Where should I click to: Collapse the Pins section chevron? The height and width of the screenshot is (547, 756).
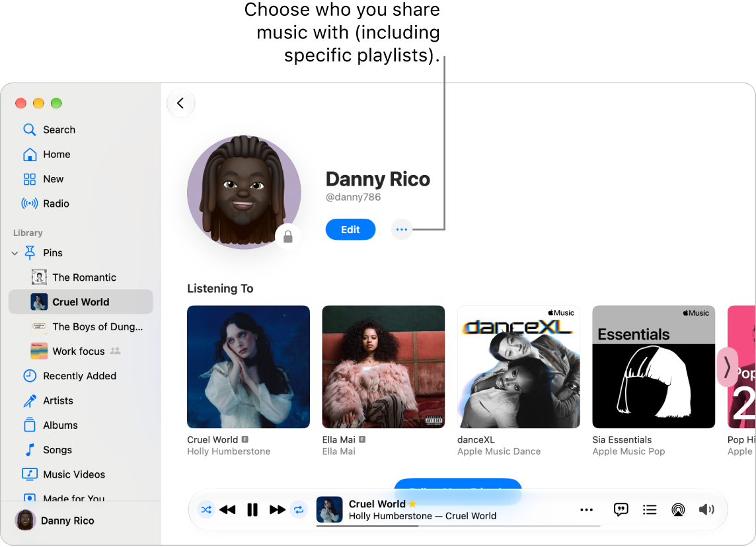15,253
